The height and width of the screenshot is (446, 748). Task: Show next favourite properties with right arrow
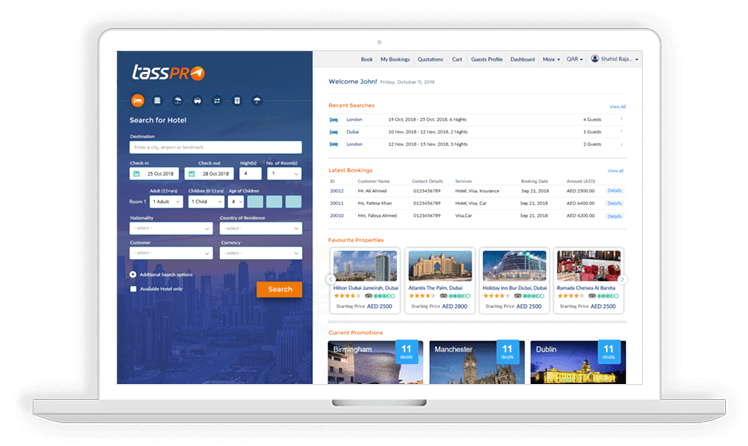622,279
